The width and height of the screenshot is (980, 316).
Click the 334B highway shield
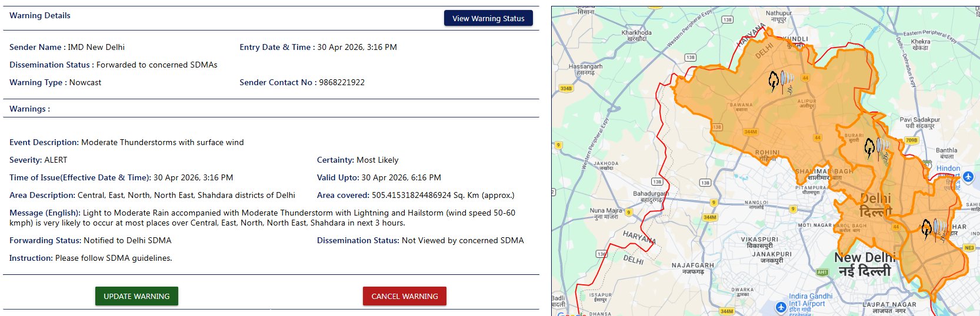566,88
